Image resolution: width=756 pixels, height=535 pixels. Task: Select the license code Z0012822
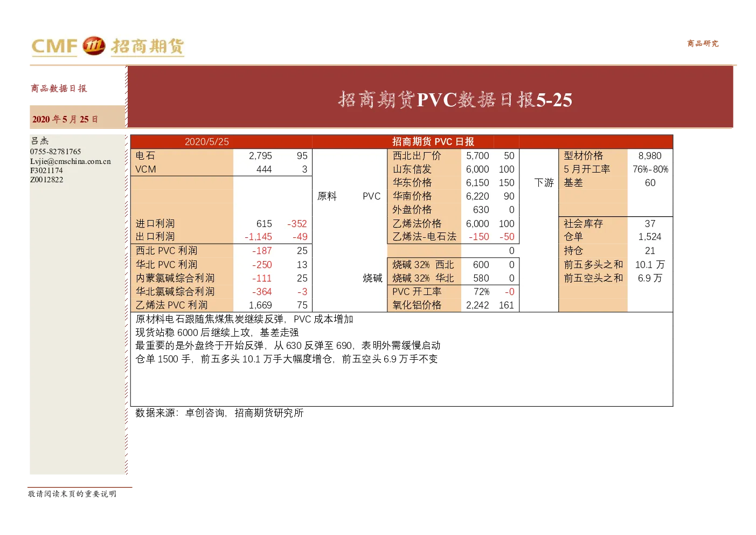47,180
